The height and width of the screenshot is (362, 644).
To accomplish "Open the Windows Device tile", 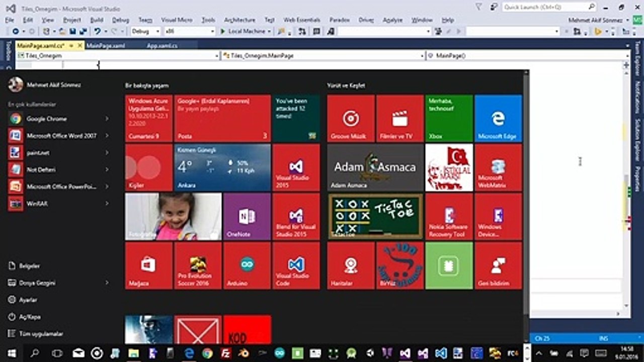I will (498, 217).
